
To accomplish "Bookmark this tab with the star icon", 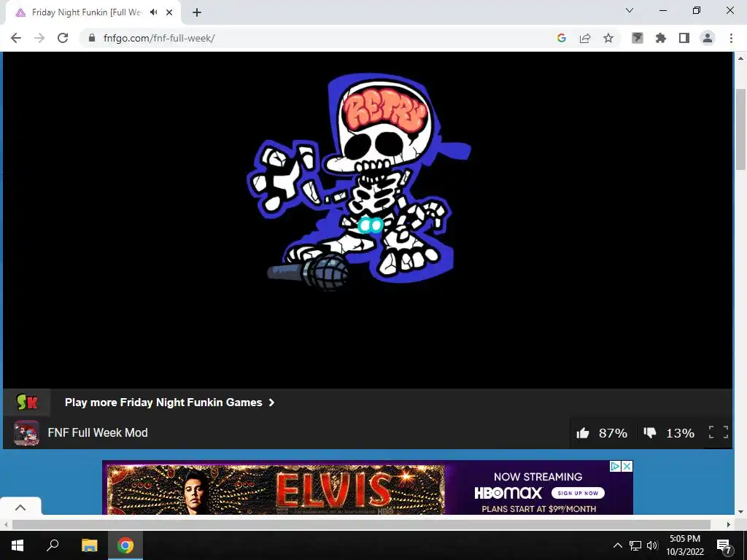I will coord(608,38).
